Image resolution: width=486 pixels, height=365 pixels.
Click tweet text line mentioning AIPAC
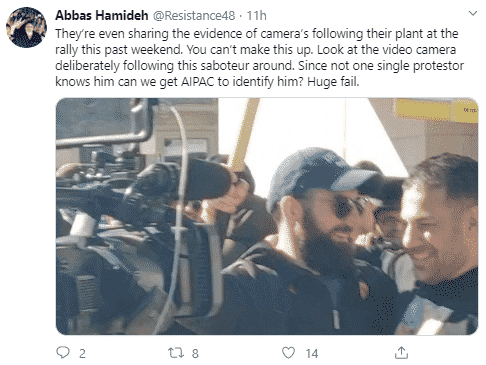(207, 81)
